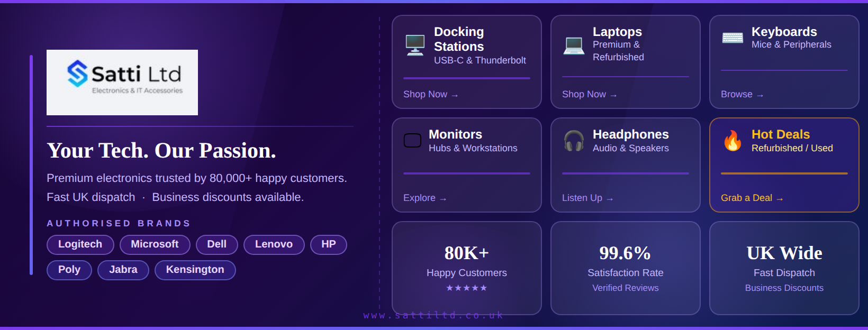Click the UK Wide Fast Dispatch card
868x330 pixels.
click(784, 268)
